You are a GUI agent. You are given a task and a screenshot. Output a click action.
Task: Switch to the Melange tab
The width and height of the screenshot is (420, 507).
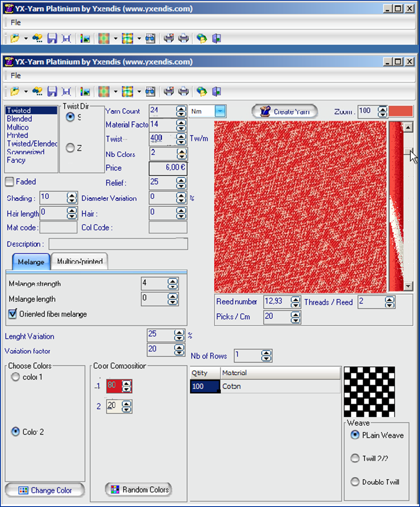point(31,262)
